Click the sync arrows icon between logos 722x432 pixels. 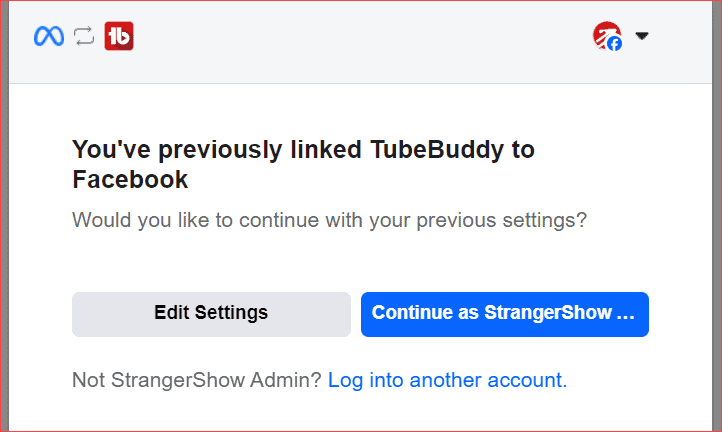point(85,36)
